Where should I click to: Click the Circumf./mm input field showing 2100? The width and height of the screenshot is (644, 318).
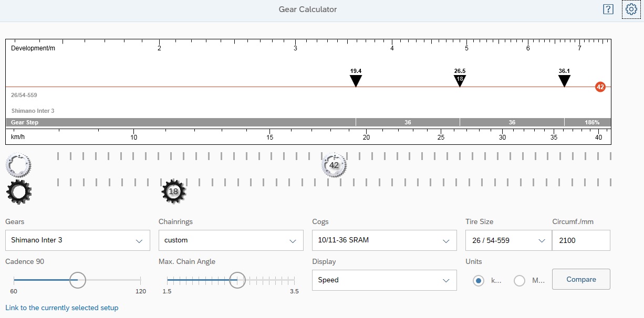[x=581, y=240]
